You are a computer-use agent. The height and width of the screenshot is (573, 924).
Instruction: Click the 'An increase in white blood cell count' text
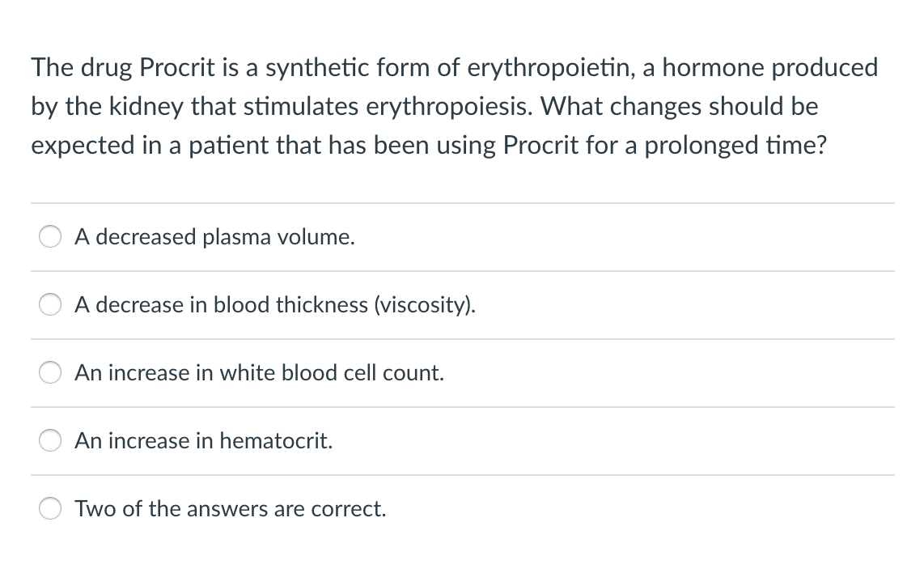[x=259, y=372]
